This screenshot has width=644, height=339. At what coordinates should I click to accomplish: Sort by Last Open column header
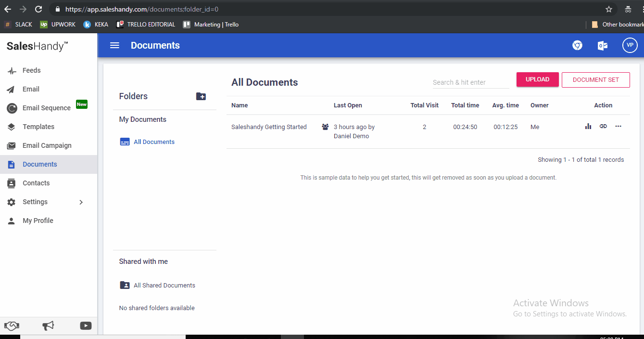coord(348,105)
